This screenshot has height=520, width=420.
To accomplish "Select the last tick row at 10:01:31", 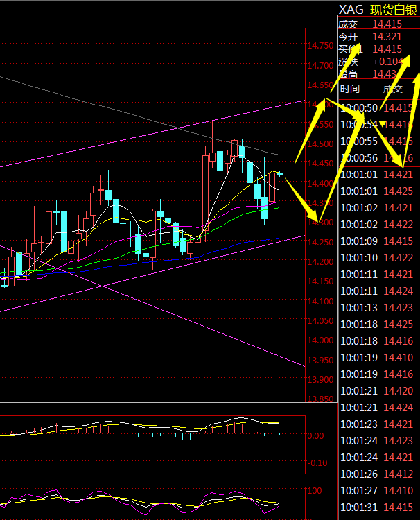I will (376, 508).
